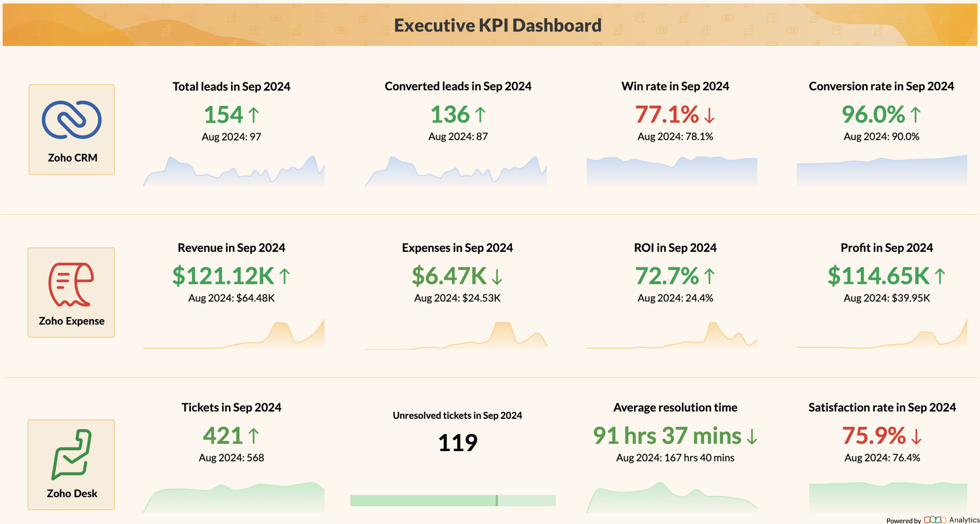Click the red down arrow beside 75.9% satisfaction

[x=917, y=436]
